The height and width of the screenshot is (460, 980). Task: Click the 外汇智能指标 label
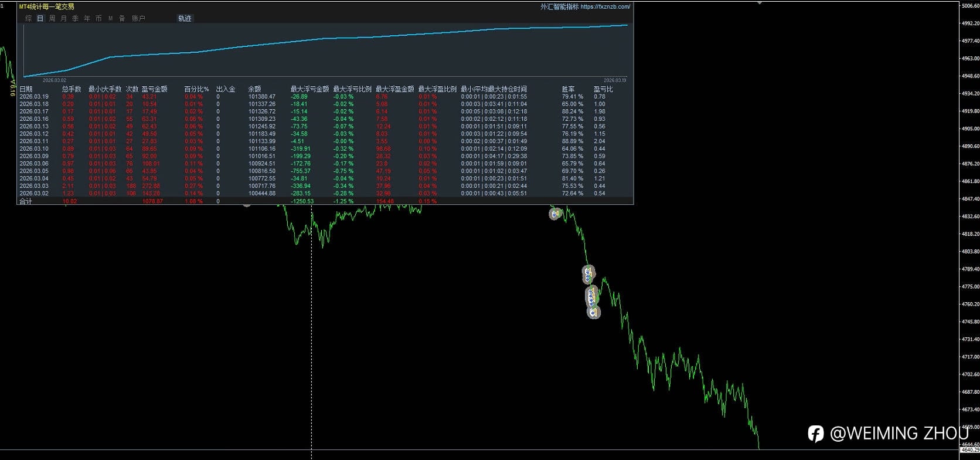[x=559, y=7]
